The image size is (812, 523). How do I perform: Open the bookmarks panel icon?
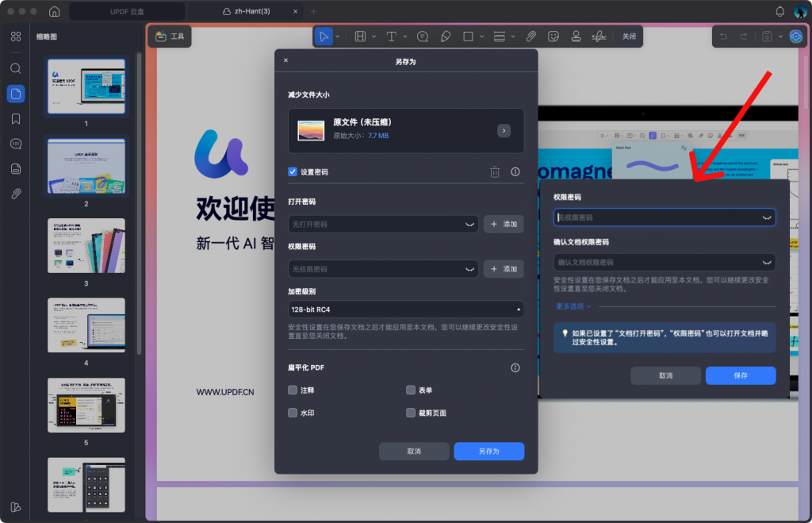click(x=16, y=119)
